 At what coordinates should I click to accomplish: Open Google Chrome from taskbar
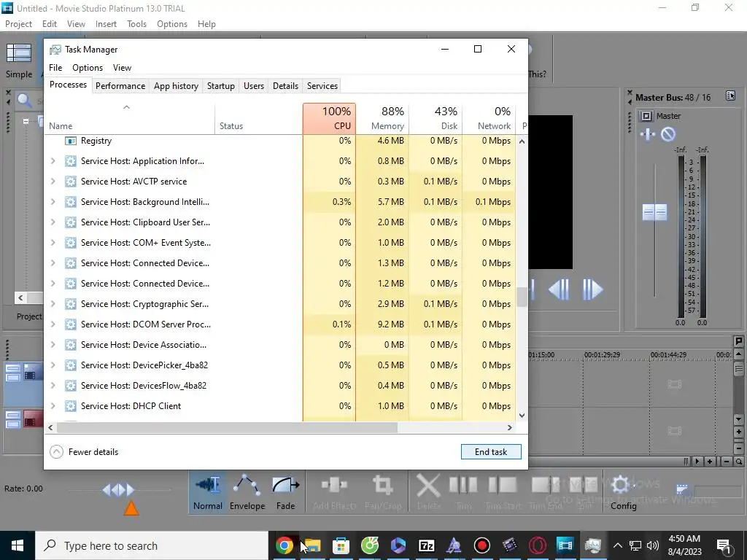(x=285, y=545)
